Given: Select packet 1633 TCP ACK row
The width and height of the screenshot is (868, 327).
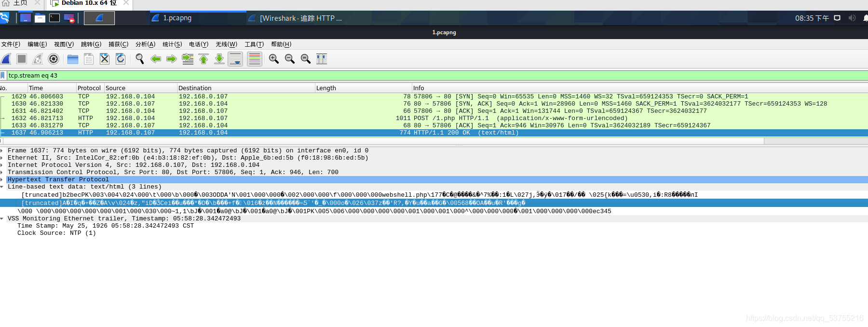Looking at the screenshot, I should point(434,125).
